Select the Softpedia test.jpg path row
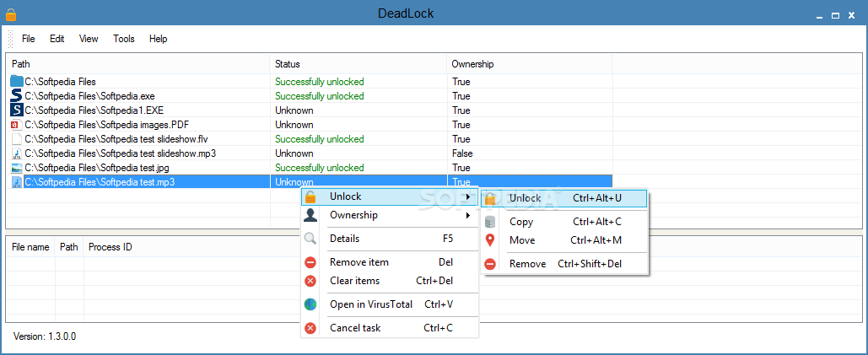This screenshot has width=868, height=355. [x=98, y=168]
